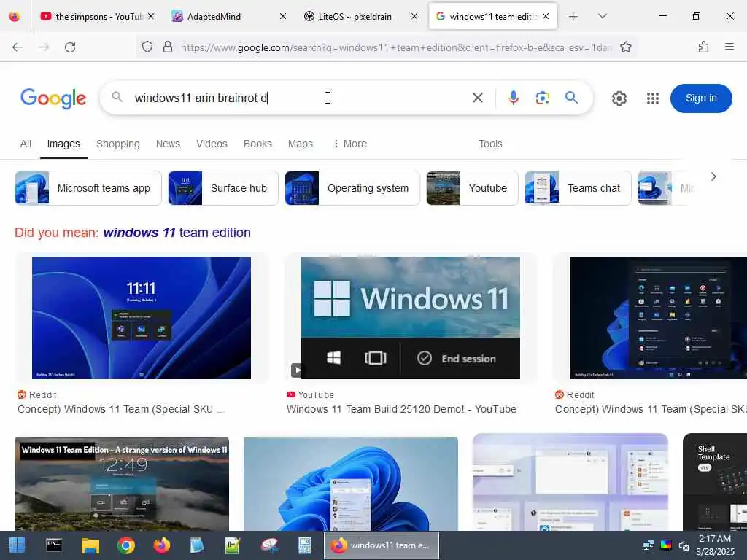Search by image with Lens
Screen dimensions: 747x560
pyautogui.click(x=542, y=98)
